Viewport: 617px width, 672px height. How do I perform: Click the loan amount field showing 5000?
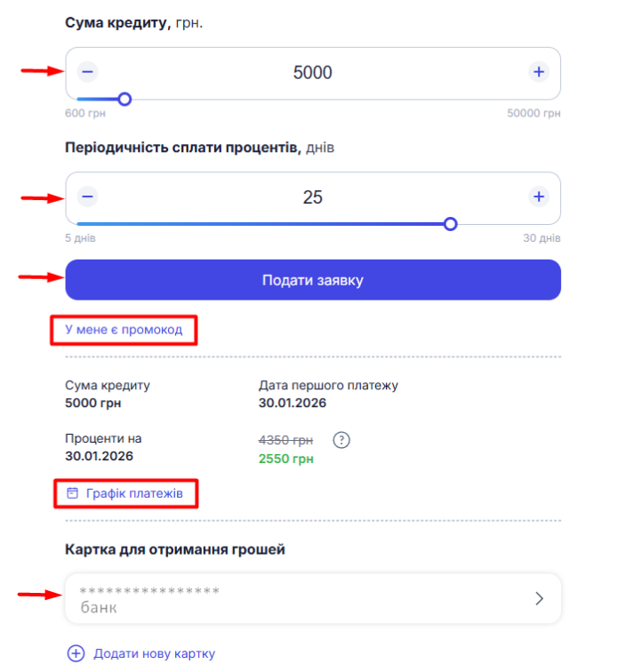point(313,73)
